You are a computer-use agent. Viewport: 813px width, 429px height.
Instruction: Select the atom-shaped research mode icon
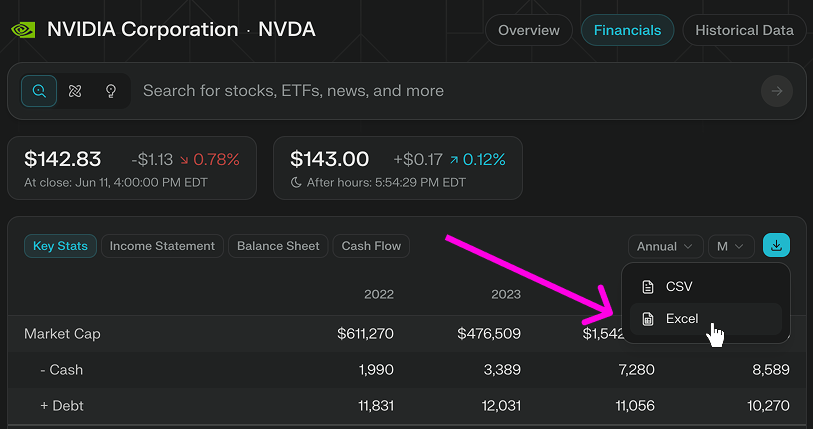click(75, 91)
